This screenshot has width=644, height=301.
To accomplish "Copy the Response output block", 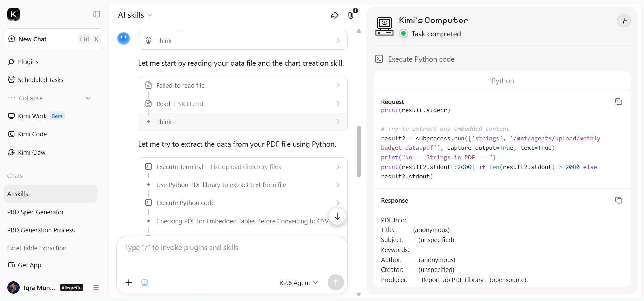I will point(618,200).
